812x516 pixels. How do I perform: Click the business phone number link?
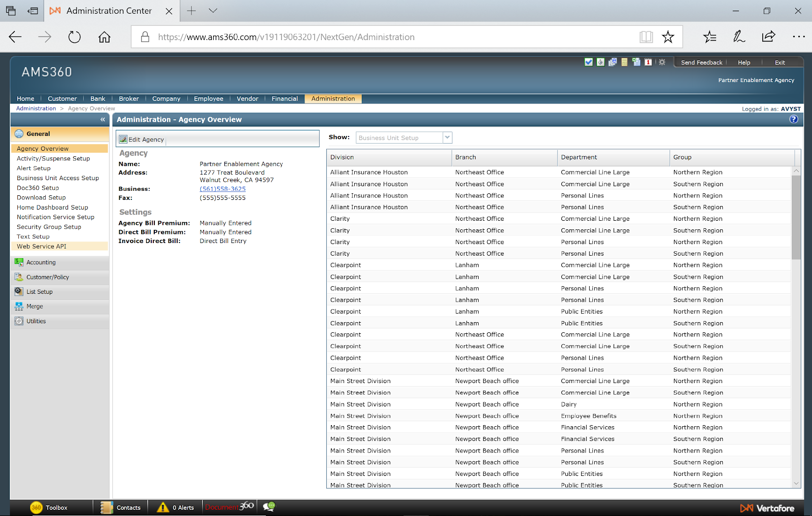[x=223, y=189]
